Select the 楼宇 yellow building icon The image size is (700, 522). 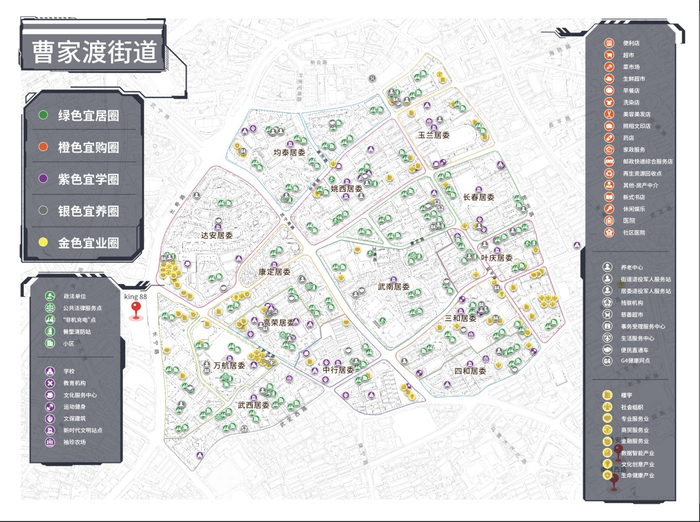pyautogui.click(x=607, y=395)
